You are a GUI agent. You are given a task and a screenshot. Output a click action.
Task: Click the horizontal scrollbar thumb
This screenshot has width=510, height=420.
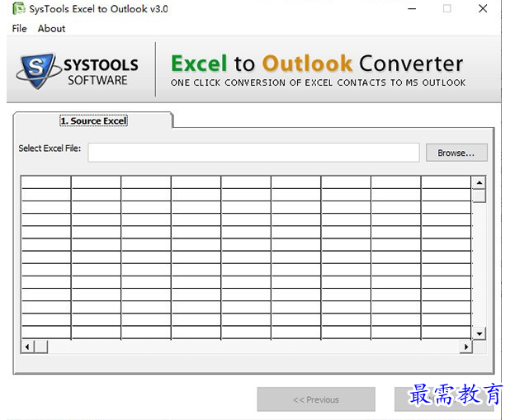tap(40, 347)
